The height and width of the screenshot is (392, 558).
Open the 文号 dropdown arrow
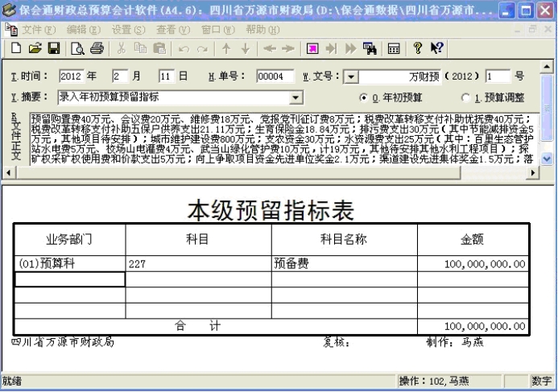[351, 77]
